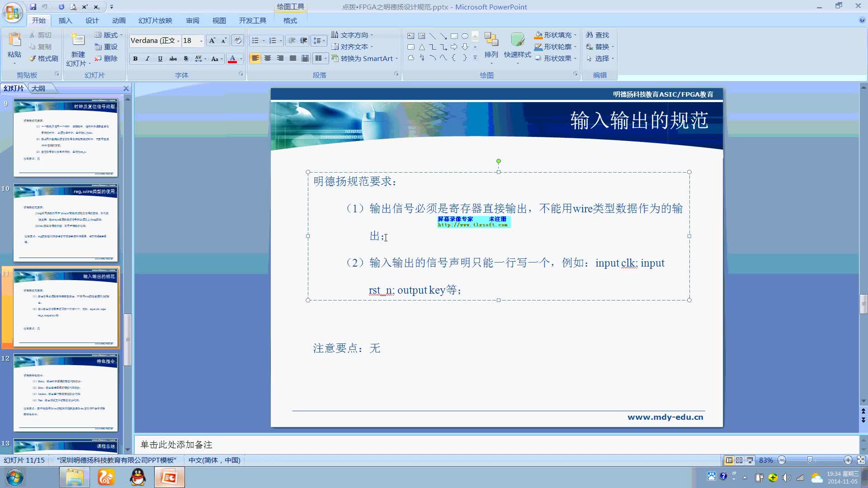
Task: Open the Animations (动画) ribbon tab
Action: [118, 20]
